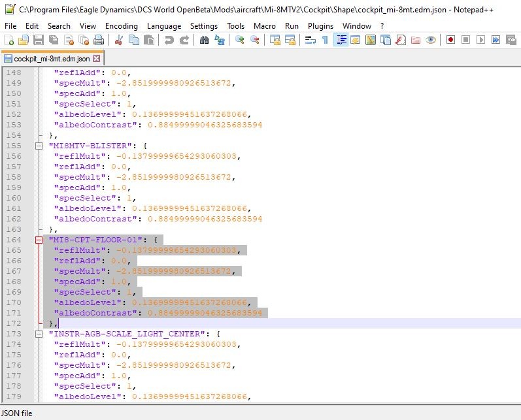
Task: Click the "MI8MTV-BLISTER" key text
Action: (90, 146)
